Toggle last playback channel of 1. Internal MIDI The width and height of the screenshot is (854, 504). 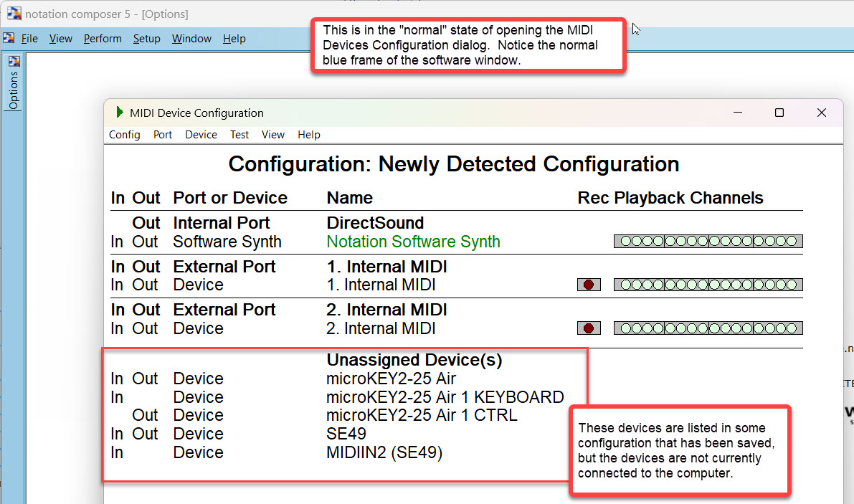tap(792, 285)
